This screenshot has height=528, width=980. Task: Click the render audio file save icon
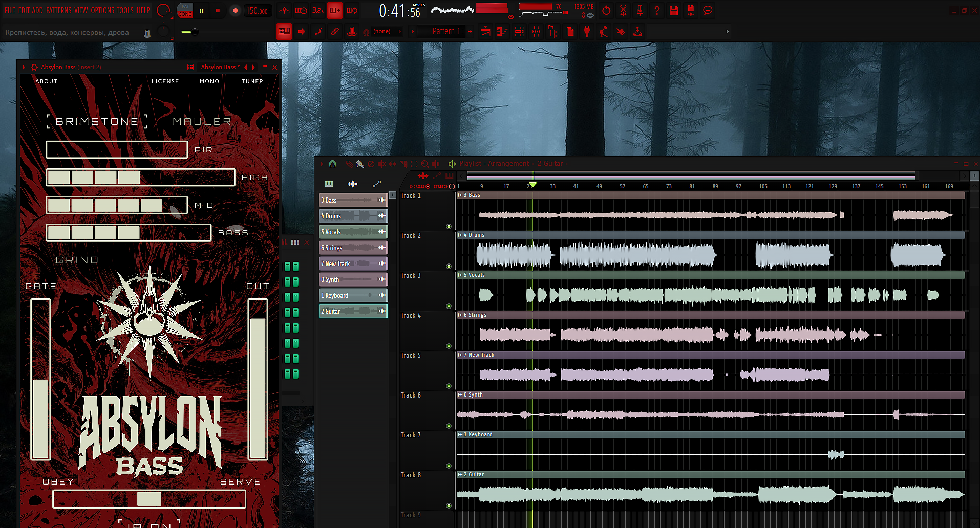tap(691, 10)
